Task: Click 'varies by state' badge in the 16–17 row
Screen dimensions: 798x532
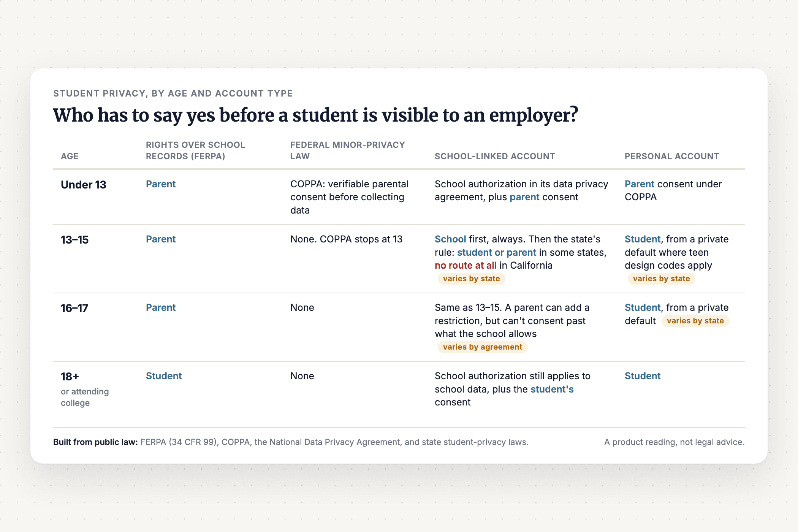Action: coord(695,321)
